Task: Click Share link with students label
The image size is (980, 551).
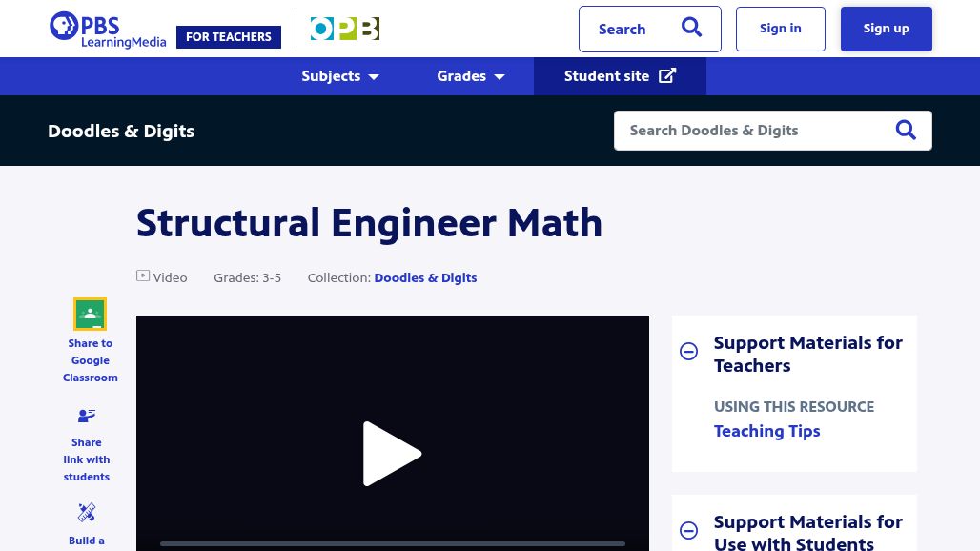Action: coord(86,459)
